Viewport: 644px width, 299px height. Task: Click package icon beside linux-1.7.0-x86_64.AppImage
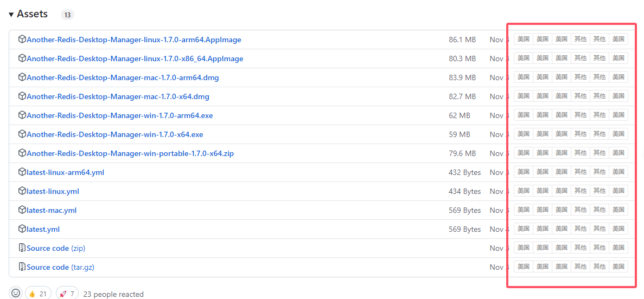pyautogui.click(x=22, y=58)
